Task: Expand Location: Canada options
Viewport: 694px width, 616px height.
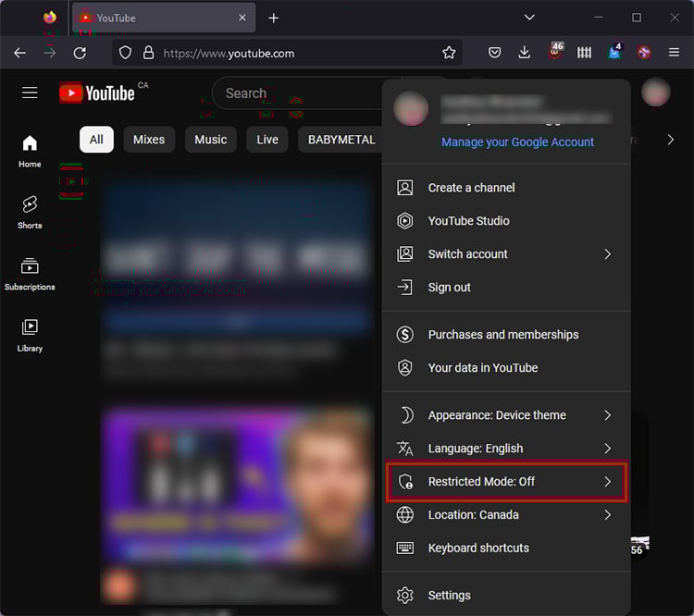Action: pos(506,514)
